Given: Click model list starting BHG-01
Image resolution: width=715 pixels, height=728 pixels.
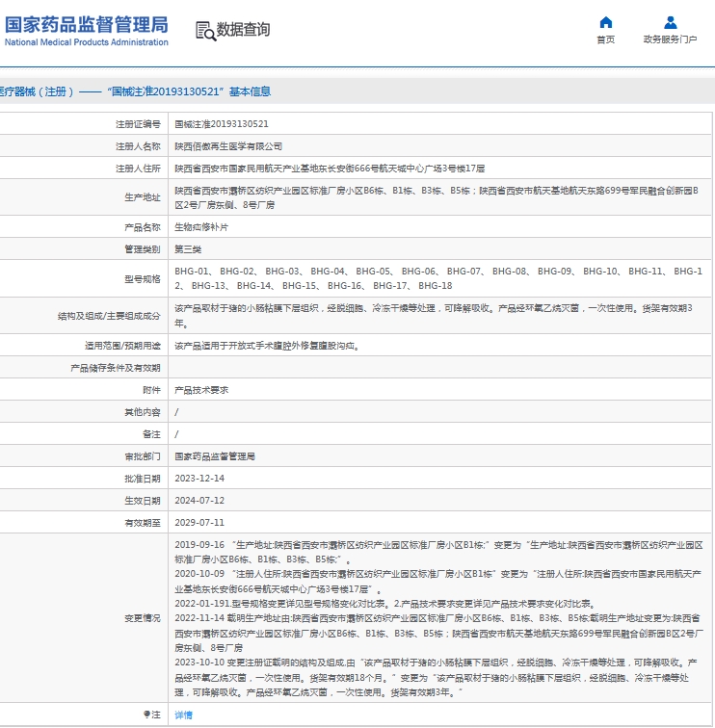Looking at the screenshot, I should (x=438, y=278).
